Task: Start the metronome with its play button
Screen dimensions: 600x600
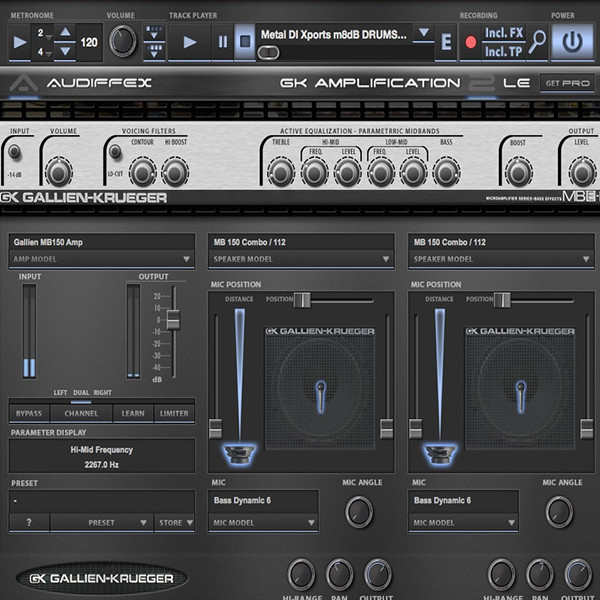Action: (20, 43)
